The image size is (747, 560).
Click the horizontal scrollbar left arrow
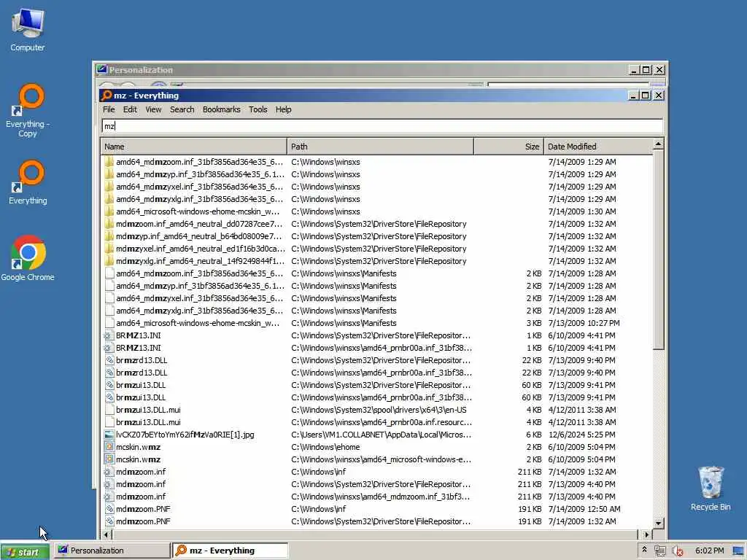pyautogui.click(x=107, y=534)
